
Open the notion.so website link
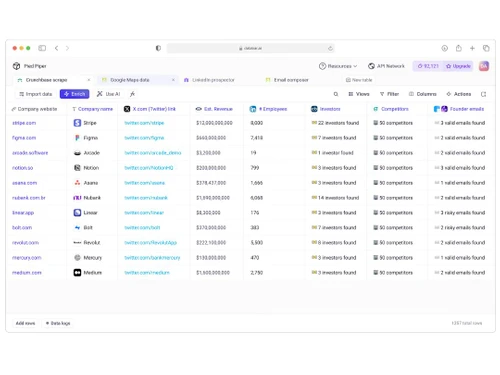23,168
